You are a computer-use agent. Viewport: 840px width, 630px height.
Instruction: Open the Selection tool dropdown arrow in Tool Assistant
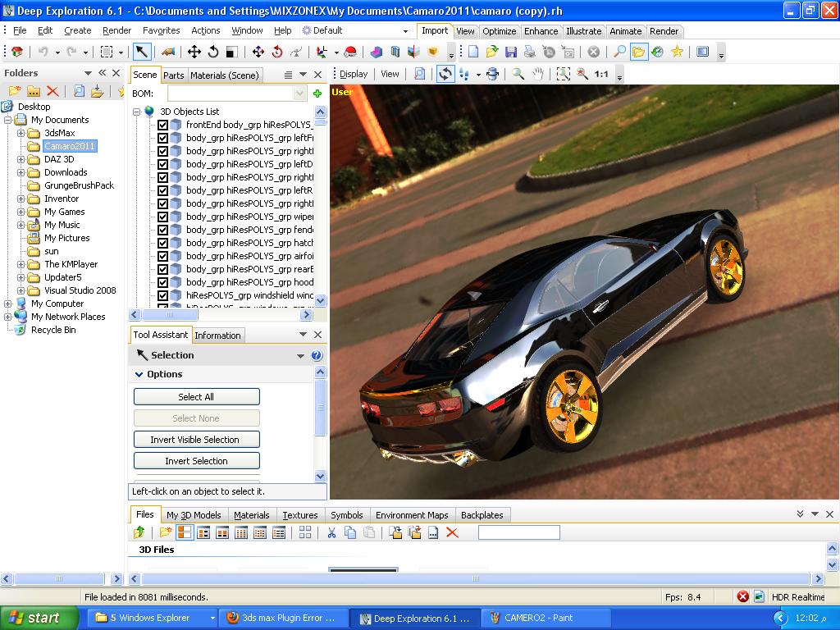pyautogui.click(x=300, y=356)
